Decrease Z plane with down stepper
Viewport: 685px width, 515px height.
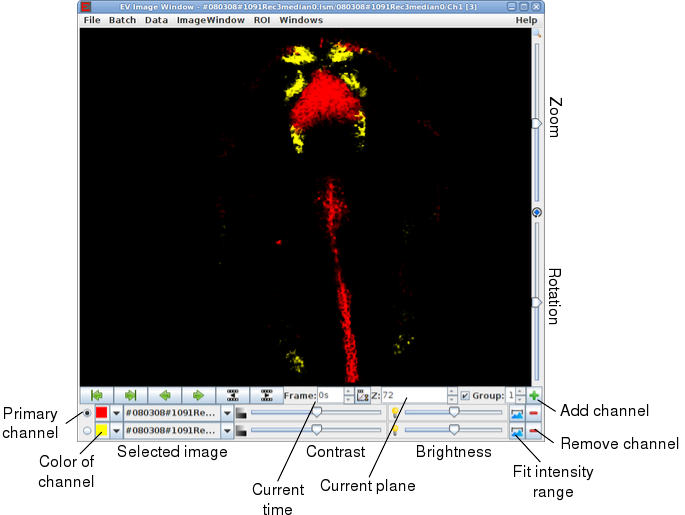(452, 399)
